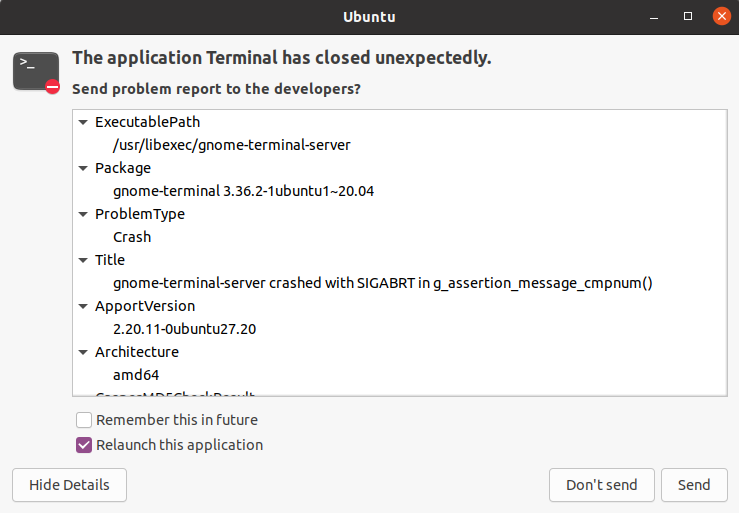Select the gnome-terminal-server path value

(231, 145)
